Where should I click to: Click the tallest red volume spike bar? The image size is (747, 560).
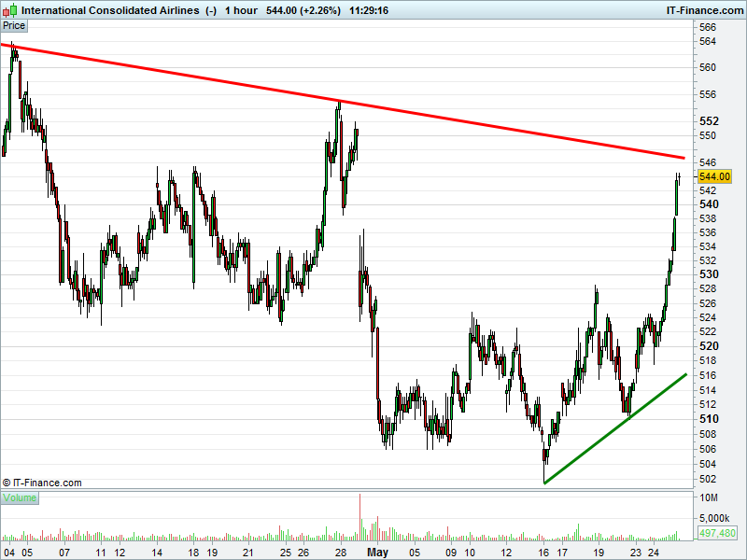[x=359, y=517]
